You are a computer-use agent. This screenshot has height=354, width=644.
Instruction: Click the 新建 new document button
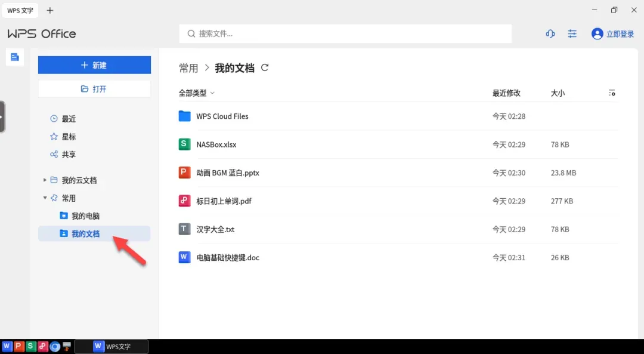(x=94, y=65)
